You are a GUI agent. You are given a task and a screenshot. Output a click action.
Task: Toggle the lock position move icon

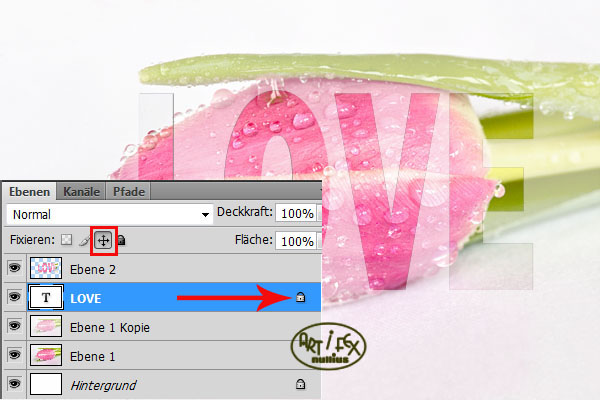click(x=103, y=240)
